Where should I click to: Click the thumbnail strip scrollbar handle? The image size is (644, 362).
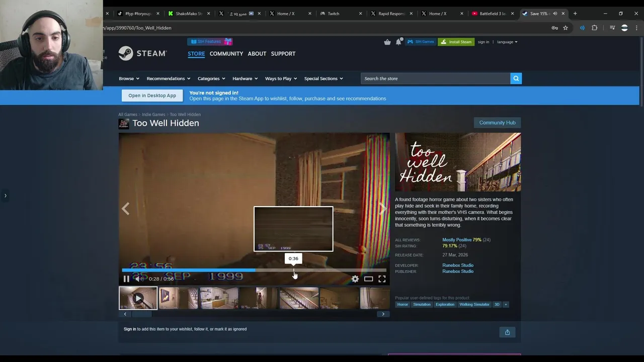pos(142,314)
